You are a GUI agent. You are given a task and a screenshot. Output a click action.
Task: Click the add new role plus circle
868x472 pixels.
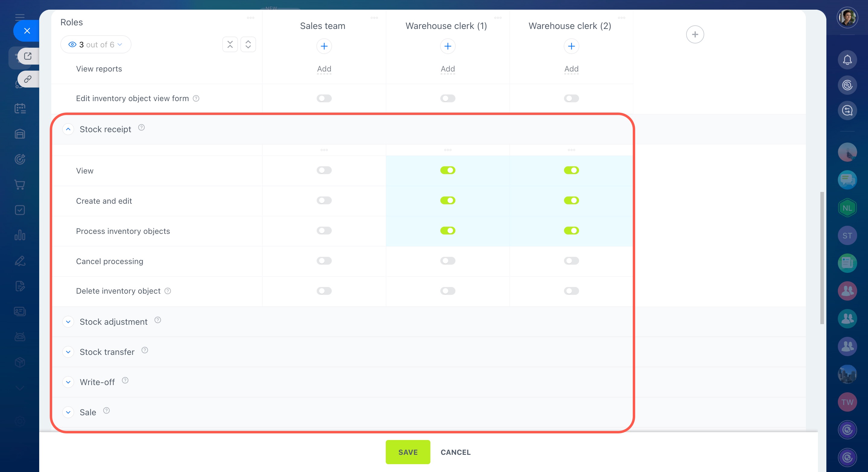click(695, 34)
